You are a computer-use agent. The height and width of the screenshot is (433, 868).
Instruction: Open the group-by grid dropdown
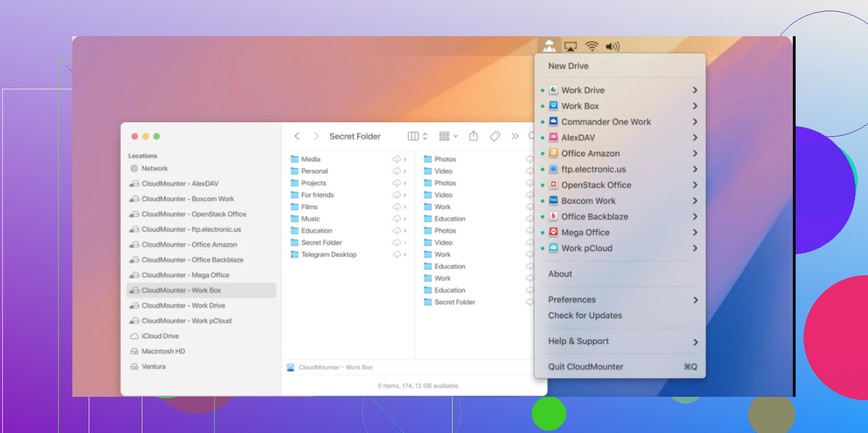pos(448,136)
